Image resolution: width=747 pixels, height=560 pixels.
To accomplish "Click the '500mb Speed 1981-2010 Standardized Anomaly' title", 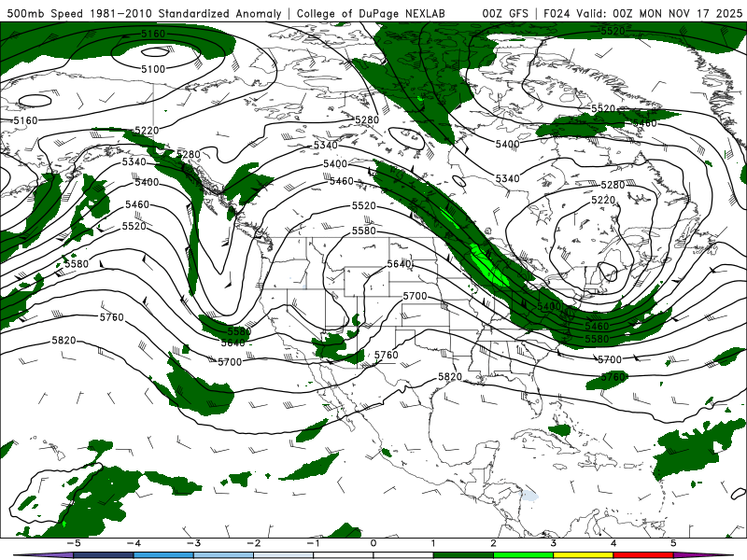I will (x=144, y=13).
